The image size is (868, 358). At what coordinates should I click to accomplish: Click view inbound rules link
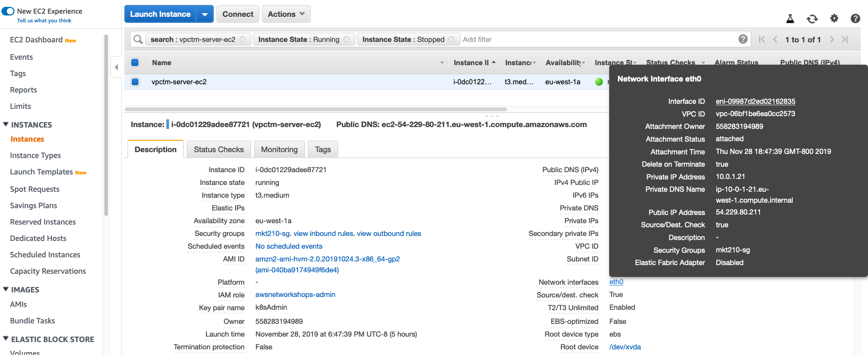[x=323, y=234]
